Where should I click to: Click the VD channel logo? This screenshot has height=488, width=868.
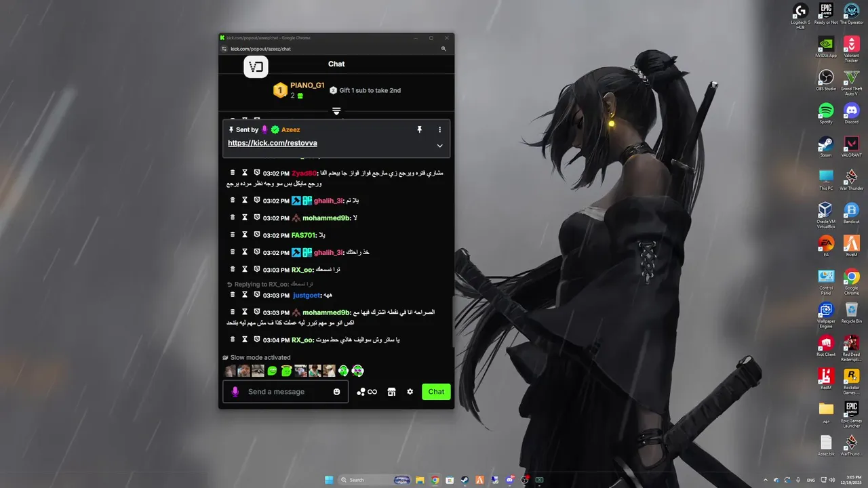[256, 66]
